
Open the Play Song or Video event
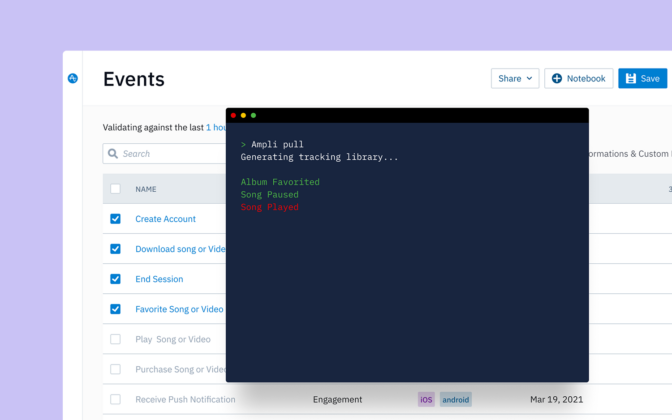point(173,339)
